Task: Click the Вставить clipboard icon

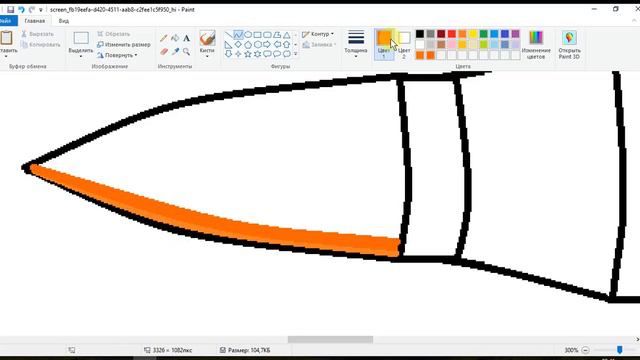Action: [7, 38]
